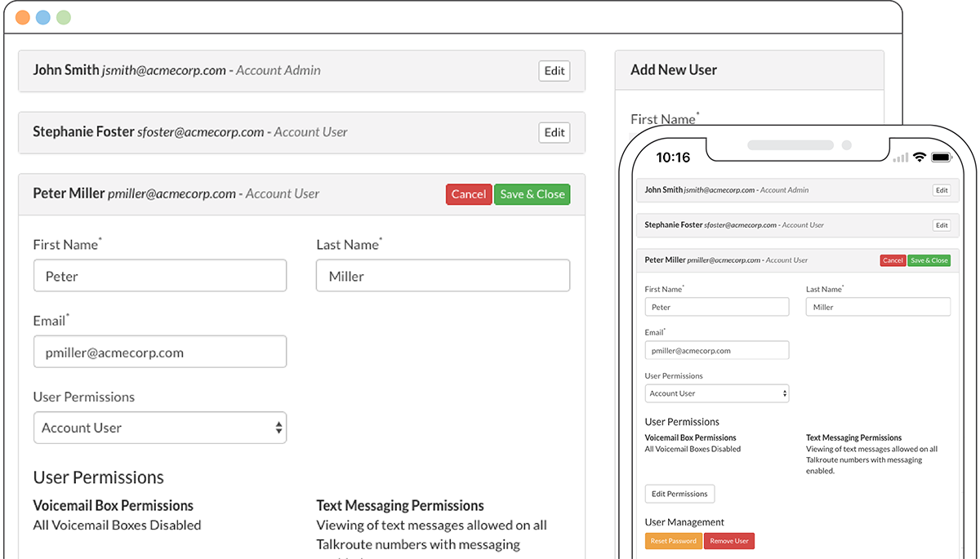Cancel Peter Miller edits in desktop window

469,194
